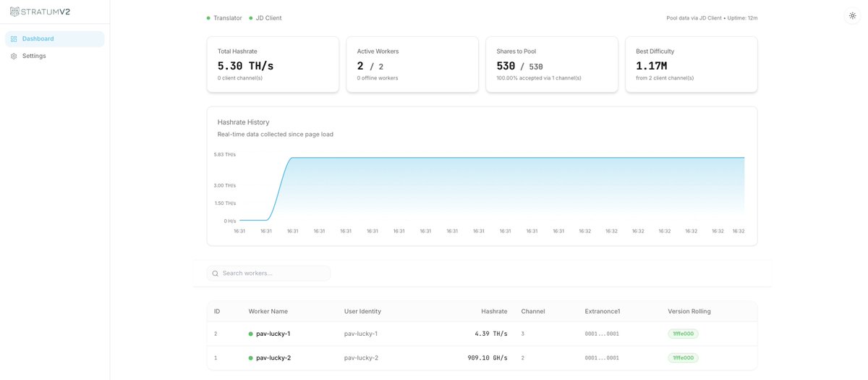Toggle the light/dark theme sun icon

click(x=852, y=16)
